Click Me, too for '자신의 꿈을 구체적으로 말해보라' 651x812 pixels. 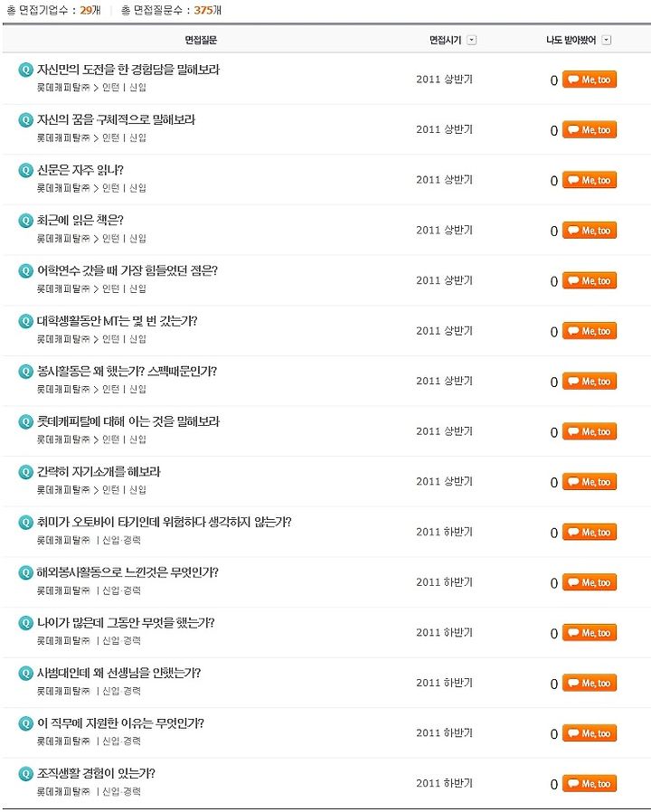pos(590,130)
